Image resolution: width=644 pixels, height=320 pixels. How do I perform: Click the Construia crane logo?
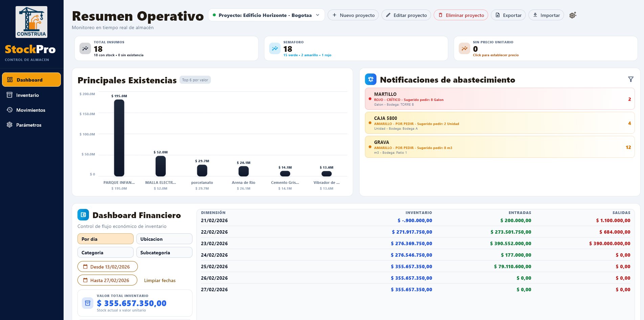31,21
